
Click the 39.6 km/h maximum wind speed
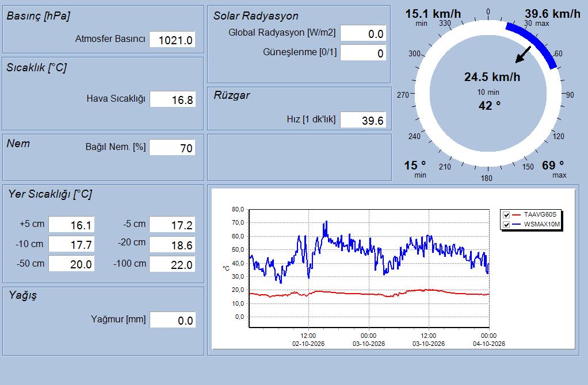click(x=552, y=14)
